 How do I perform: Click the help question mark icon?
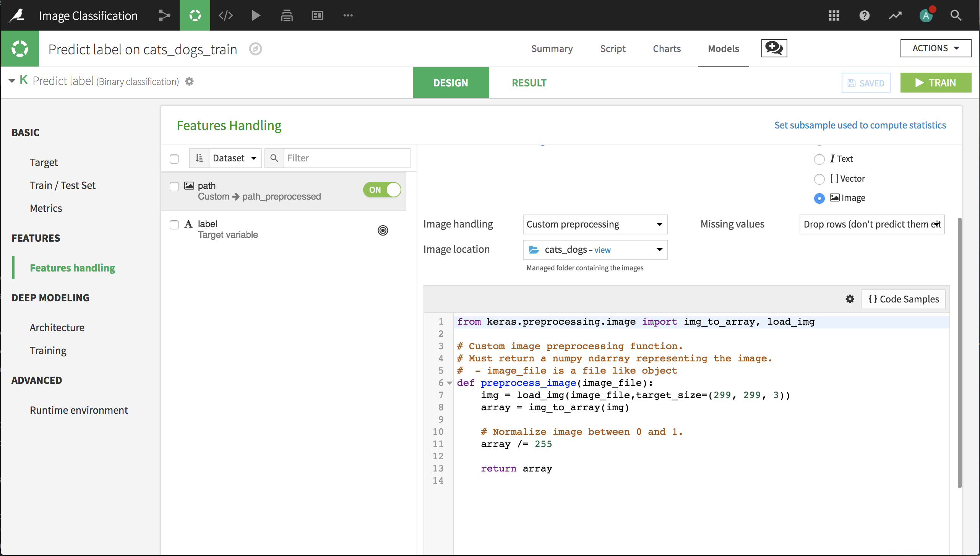click(x=865, y=15)
